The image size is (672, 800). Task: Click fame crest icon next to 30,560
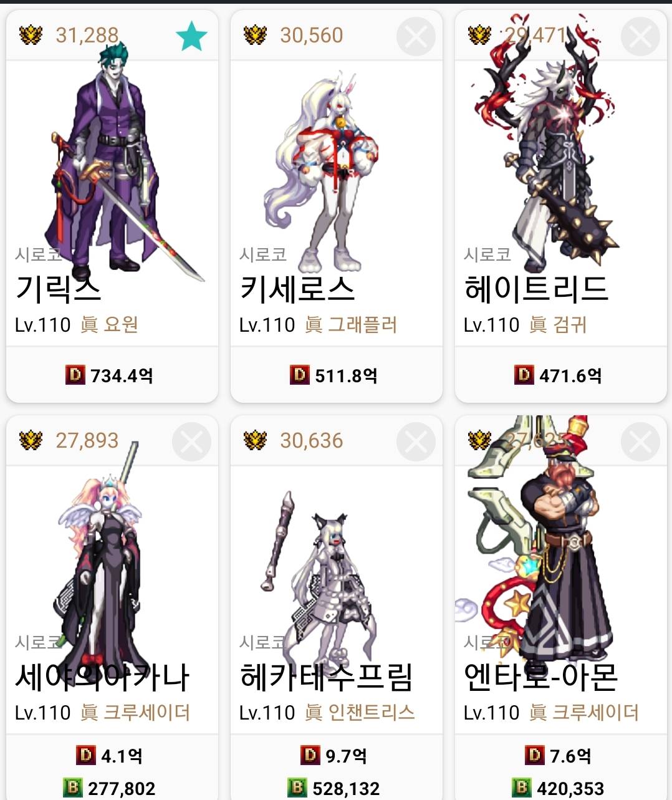255,35
